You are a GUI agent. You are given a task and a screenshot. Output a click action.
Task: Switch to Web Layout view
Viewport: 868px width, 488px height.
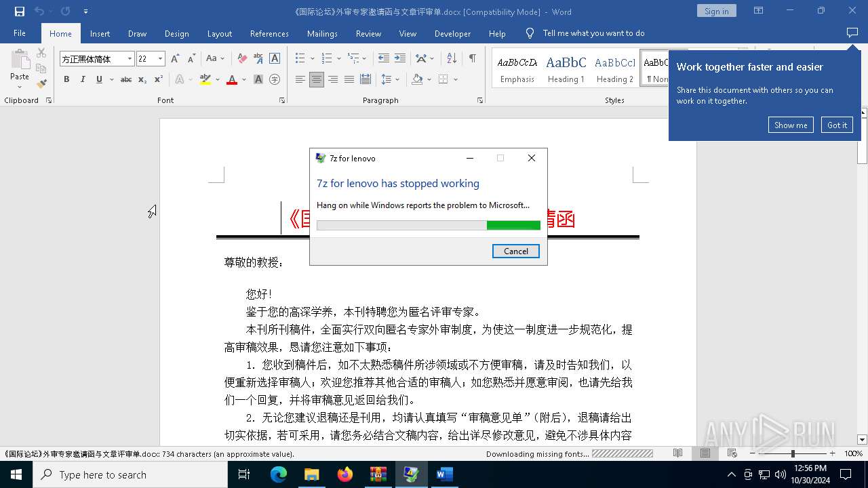click(x=732, y=453)
